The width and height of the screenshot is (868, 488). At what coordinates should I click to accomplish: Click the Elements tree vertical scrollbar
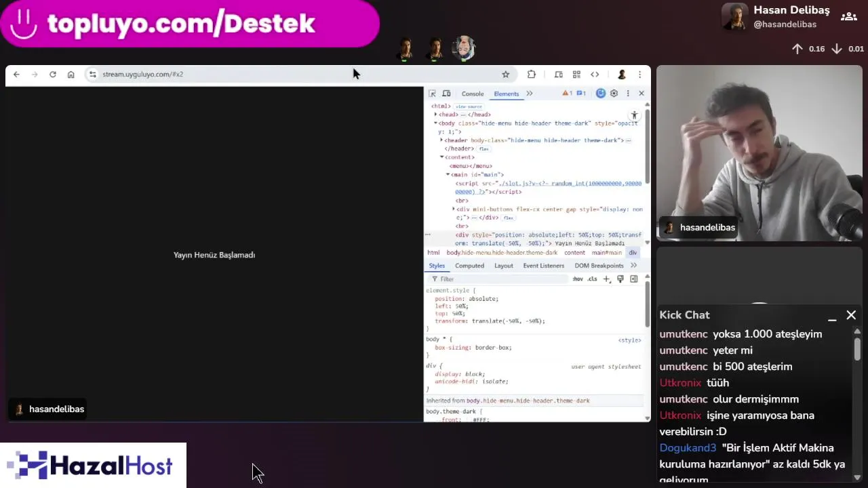(x=648, y=146)
